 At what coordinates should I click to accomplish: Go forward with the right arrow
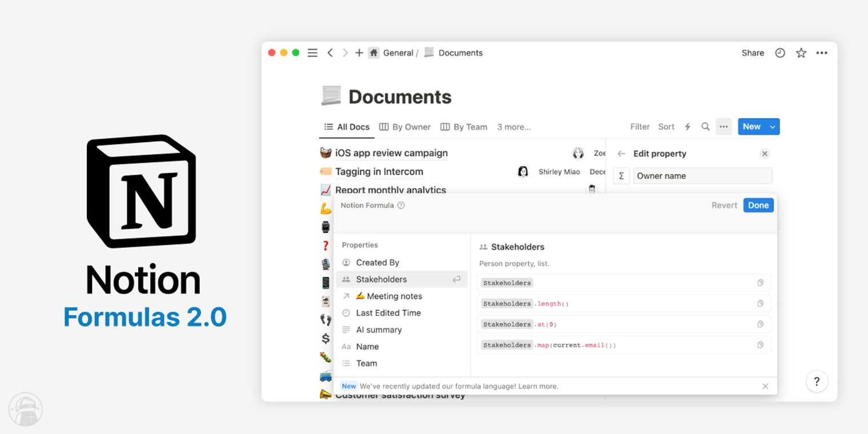point(345,53)
